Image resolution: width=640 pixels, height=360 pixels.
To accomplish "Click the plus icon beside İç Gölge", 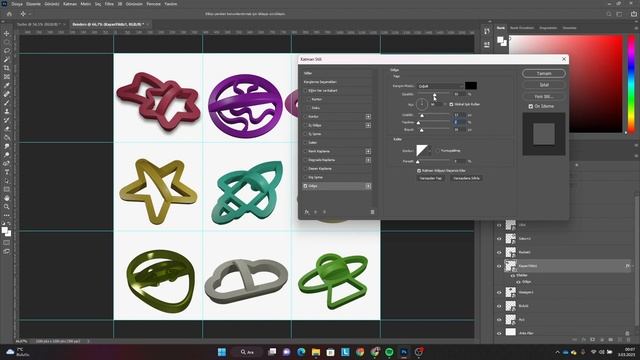I will (368, 125).
